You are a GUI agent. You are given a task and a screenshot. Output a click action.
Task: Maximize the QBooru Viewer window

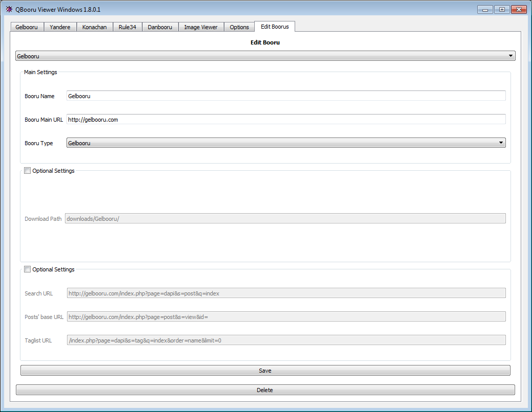502,10
